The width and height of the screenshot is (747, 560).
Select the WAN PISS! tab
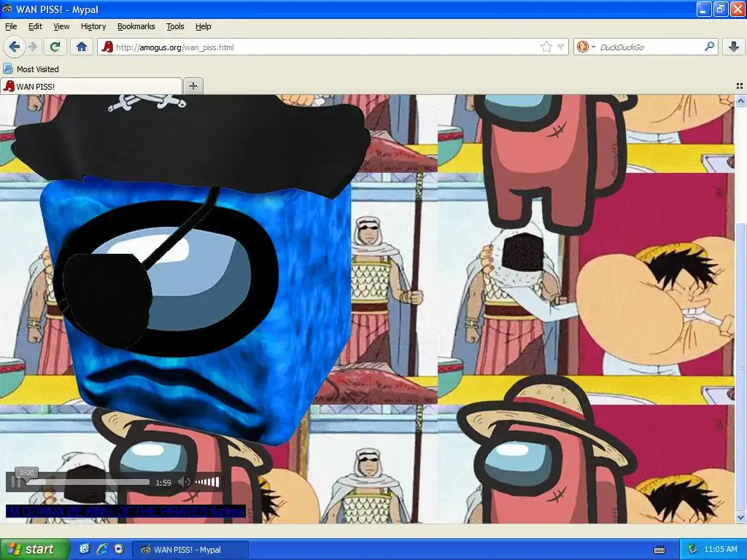pos(91,86)
